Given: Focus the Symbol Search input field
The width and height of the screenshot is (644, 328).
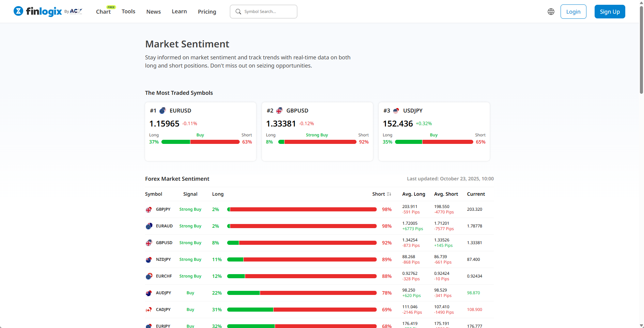Looking at the screenshot, I should tap(267, 12).
